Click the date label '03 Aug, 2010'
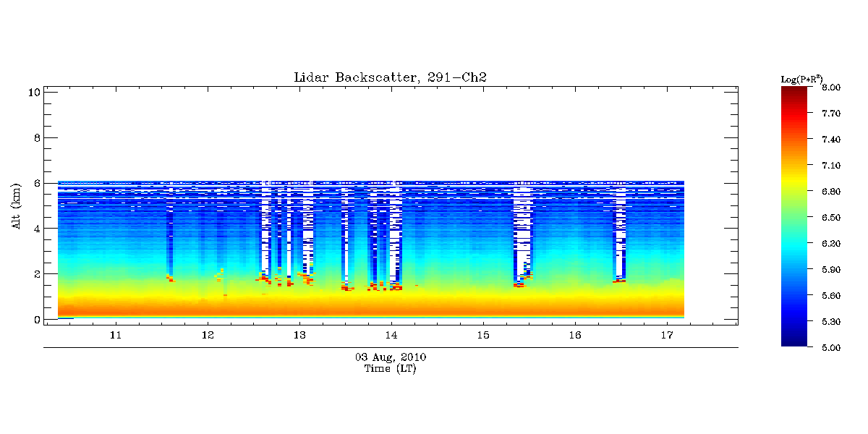 click(391, 357)
